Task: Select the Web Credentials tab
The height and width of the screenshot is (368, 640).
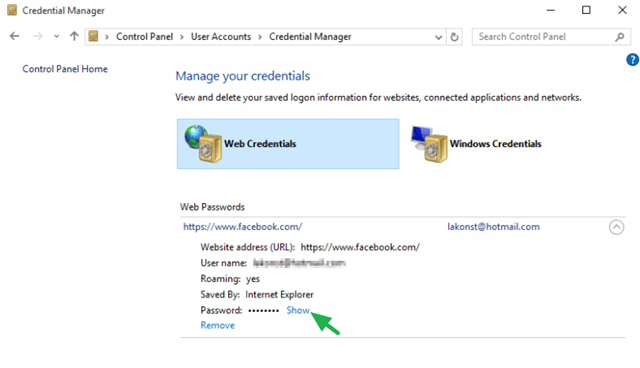Action: [x=288, y=144]
